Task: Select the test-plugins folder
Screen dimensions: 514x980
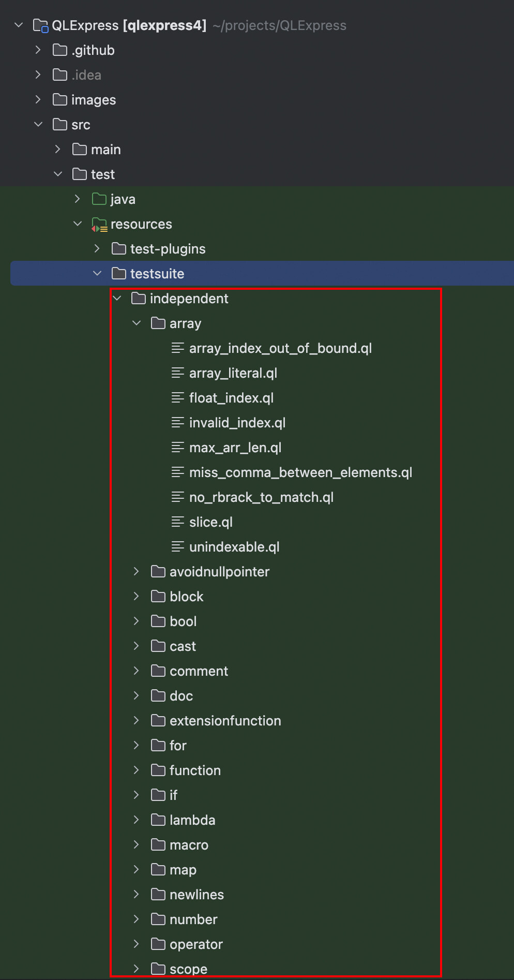Action: [x=168, y=249]
